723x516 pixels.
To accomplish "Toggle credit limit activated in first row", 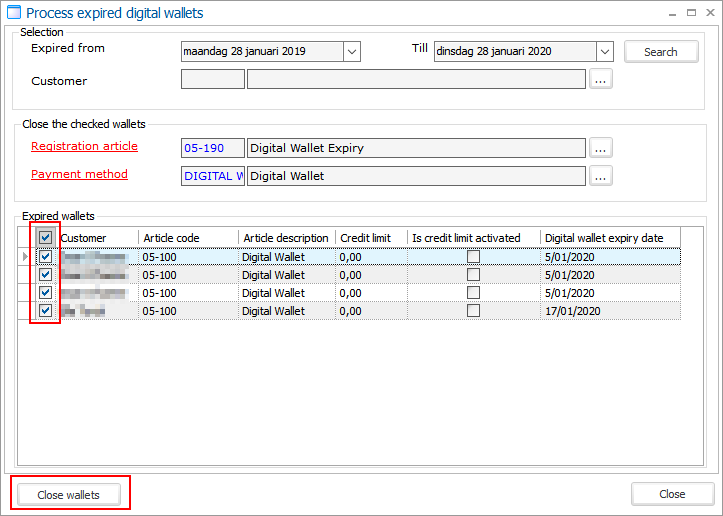I will pos(474,257).
